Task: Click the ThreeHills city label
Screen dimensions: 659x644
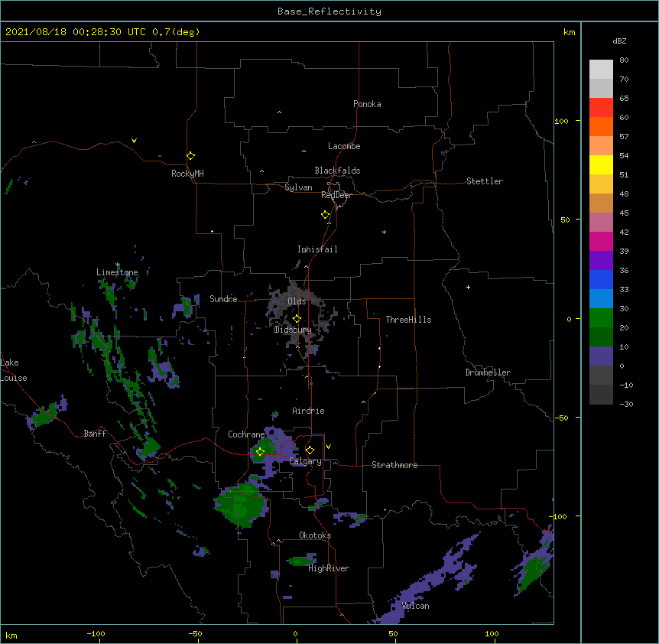Action: [x=408, y=320]
